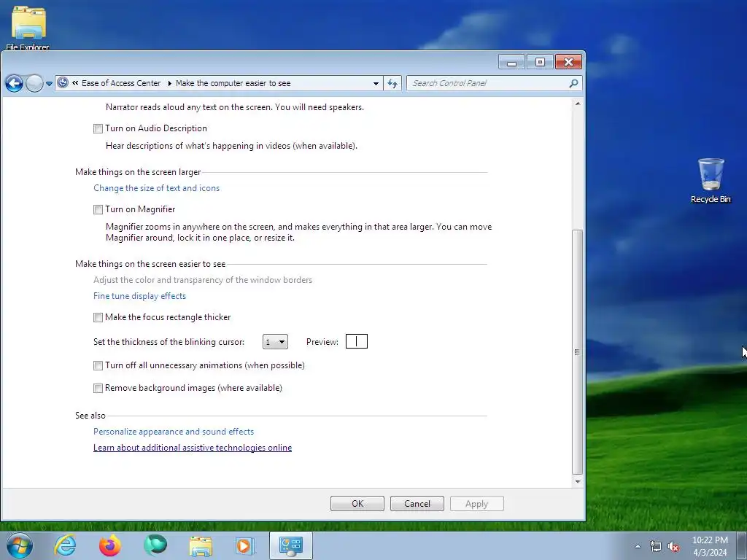Click the Ease of Access icon in address bar
Image resolution: width=747 pixels, height=560 pixels.
pyautogui.click(x=63, y=83)
